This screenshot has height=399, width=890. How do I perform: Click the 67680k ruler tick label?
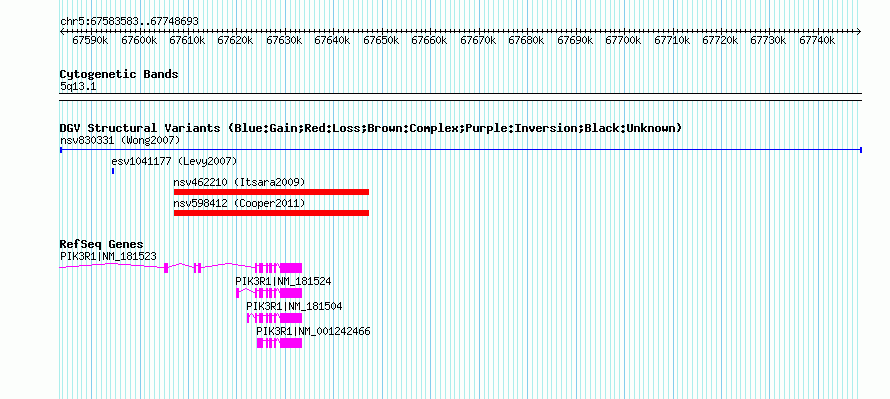tap(526, 40)
